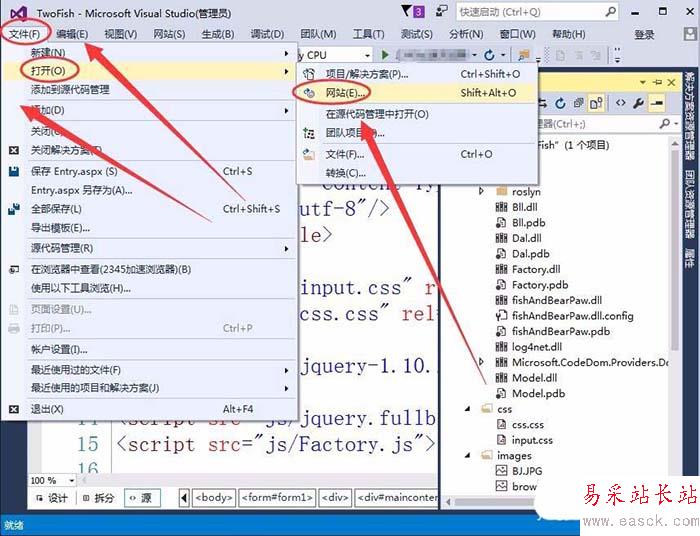Select 打开(O) in the File menu
This screenshot has height=536, width=700.
coord(150,71)
